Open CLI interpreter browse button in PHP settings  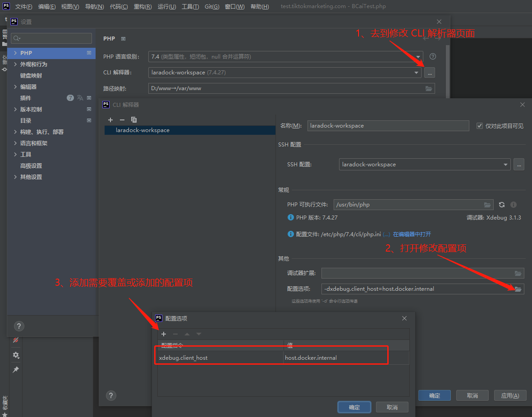pos(430,73)
